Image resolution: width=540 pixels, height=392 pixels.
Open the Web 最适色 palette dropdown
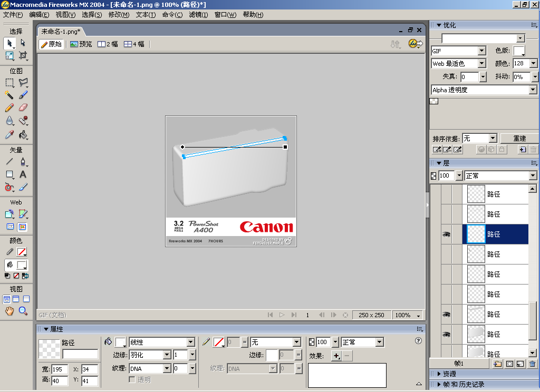(x=482, y=64)
